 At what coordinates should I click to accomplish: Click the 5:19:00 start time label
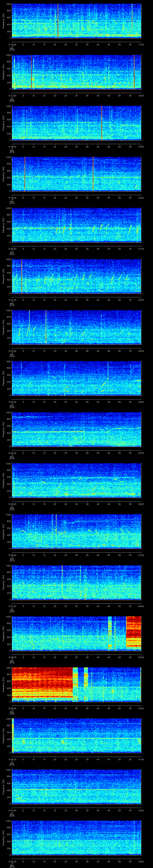click(x=12, y=198)
